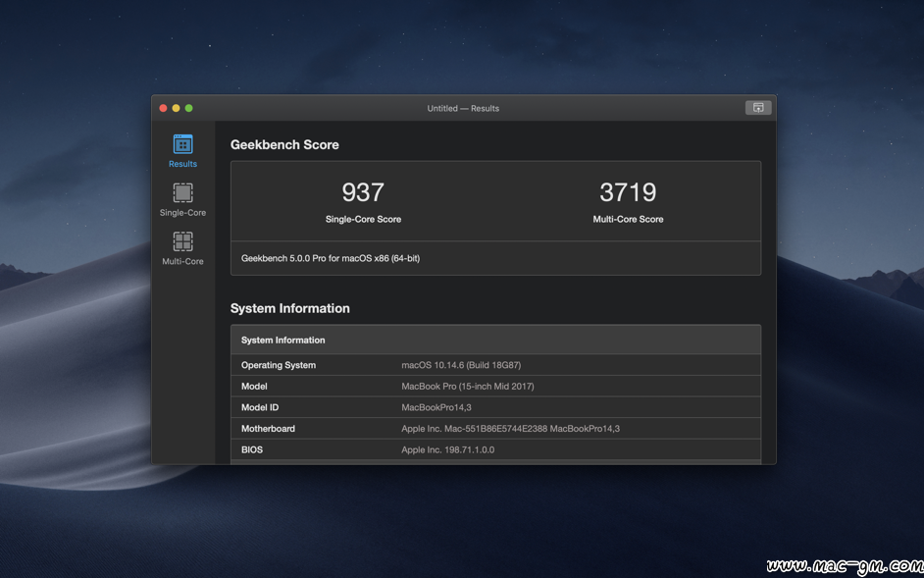
Task: Select the Single-Core Score label
Action: (x=363, y=219)
